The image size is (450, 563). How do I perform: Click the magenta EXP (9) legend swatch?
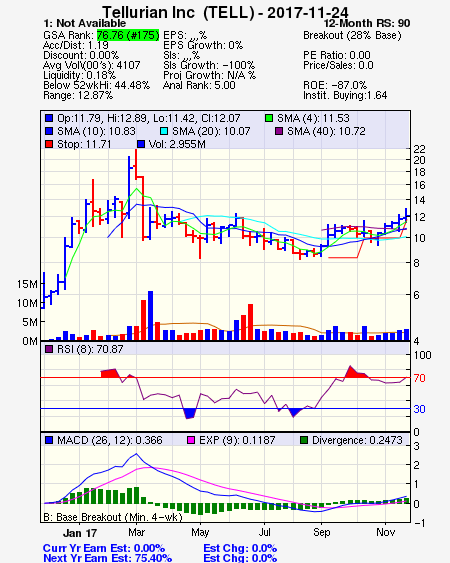point(191,440)
